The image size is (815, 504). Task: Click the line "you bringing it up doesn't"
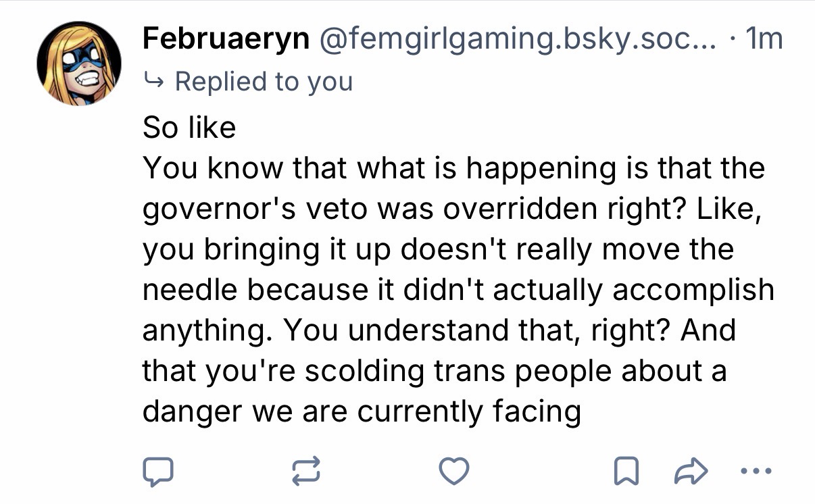pos(437,250)
